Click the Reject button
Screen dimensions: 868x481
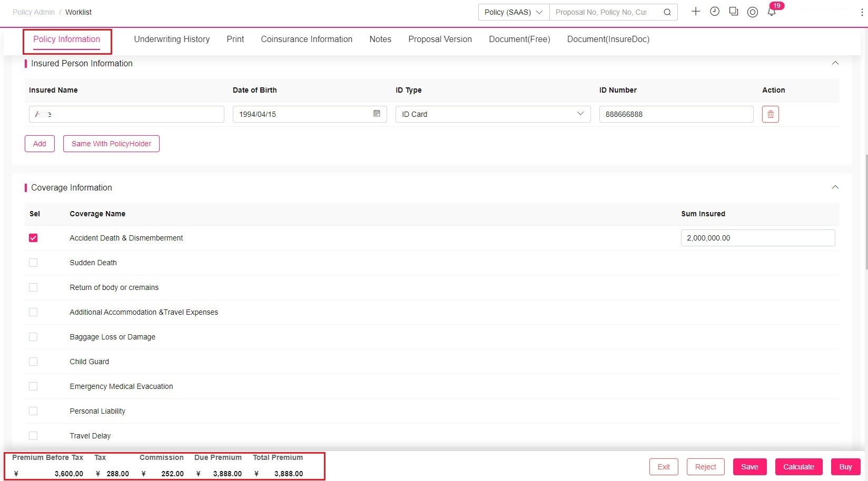[x=705, y=467]
